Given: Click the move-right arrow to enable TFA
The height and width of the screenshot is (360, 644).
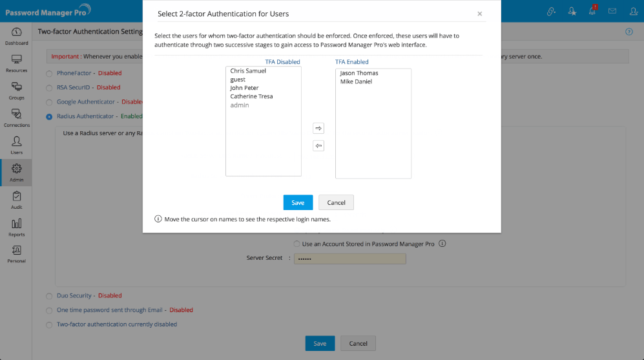Looking at the screenshot, I should point(318,129).
